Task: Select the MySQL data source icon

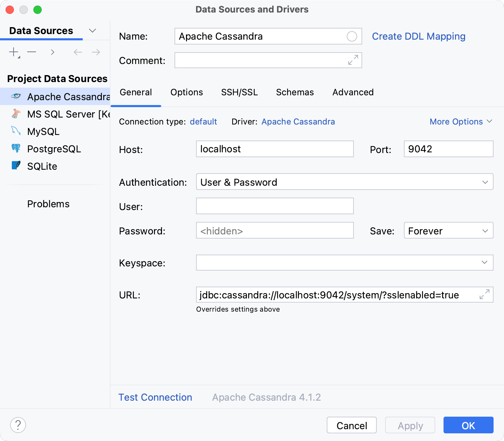Action: point(16,131)
